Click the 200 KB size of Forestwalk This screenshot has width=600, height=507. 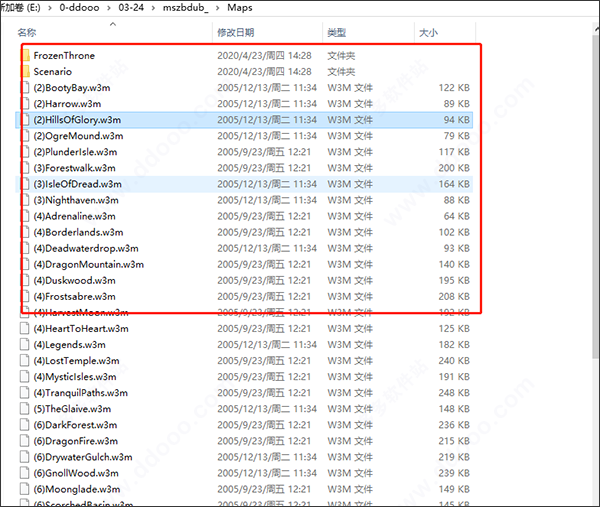pos(454,168)
